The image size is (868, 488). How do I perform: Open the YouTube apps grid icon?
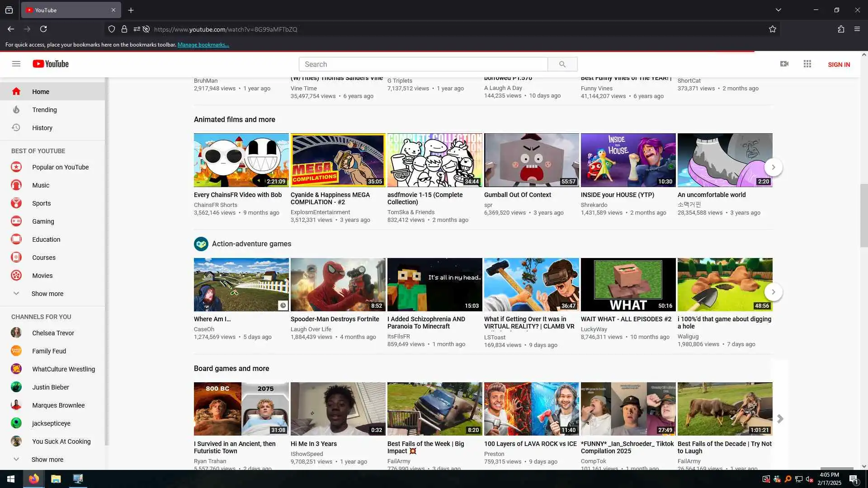pos(807,64)
